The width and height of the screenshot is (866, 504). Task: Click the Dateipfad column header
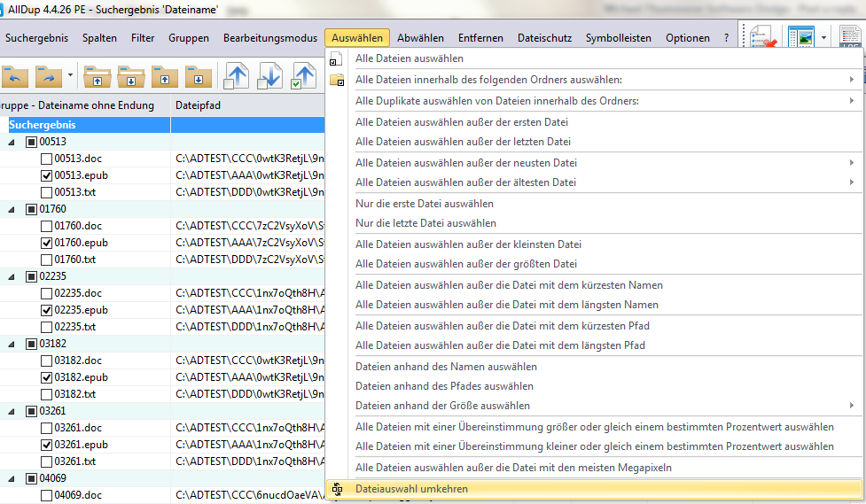pos(199,105)
